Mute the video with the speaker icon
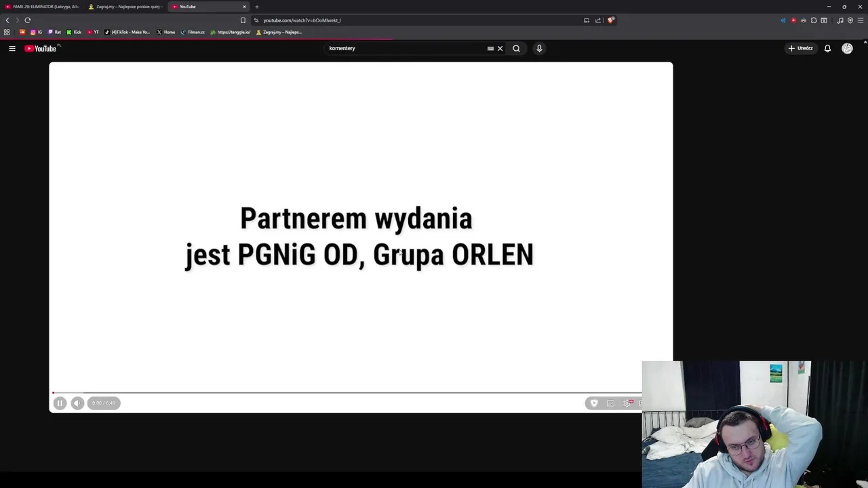This screenshot has width=868, height=488. coord(77,403)
